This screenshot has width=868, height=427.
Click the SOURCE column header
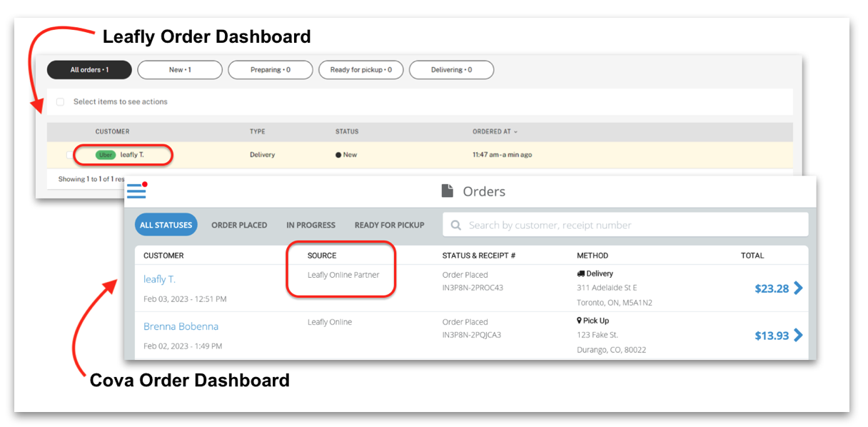click(x=322, y=256)
